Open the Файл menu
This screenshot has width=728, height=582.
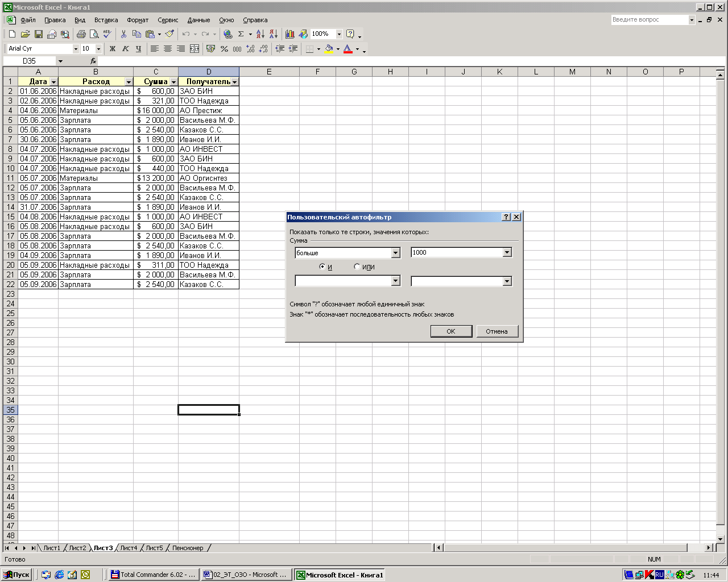[x=28, y=20]
